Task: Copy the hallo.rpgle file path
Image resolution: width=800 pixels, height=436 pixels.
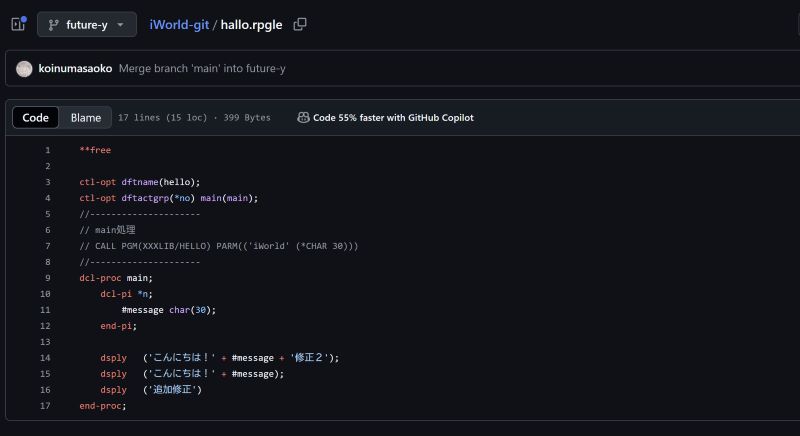Action: pos(300,24)
